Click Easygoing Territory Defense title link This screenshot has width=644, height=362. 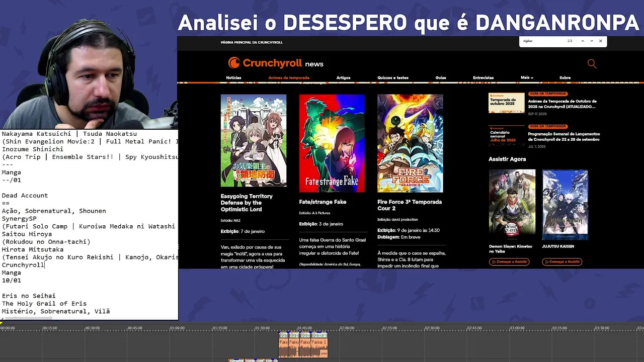coord(247,203)
